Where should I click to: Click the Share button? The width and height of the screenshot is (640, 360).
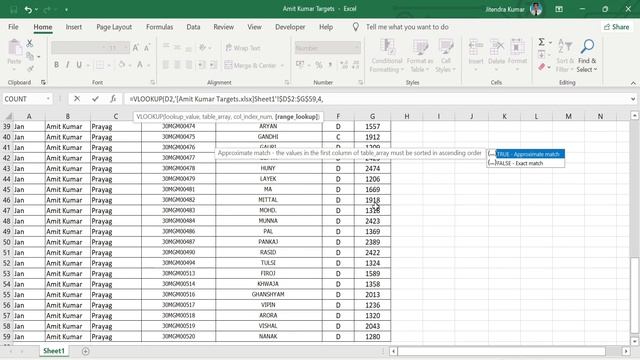pos(617,27)
